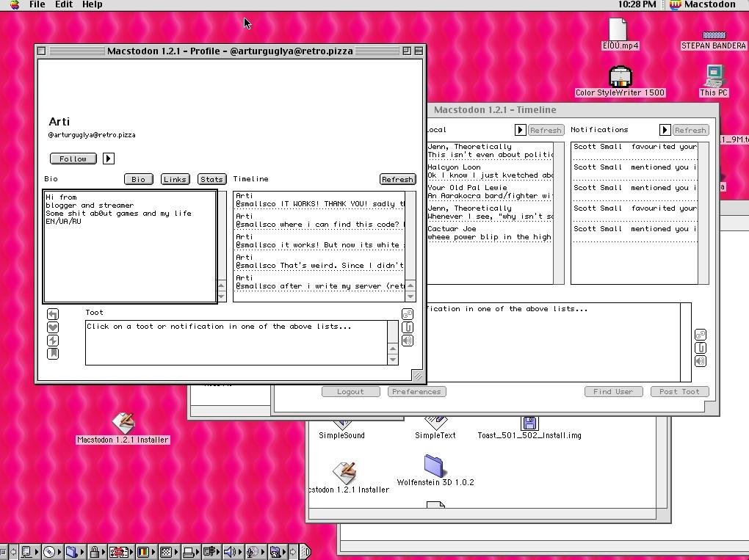Click Toot text box scroll down arrow
Viewport: 749px width, 560px height.
393,360
